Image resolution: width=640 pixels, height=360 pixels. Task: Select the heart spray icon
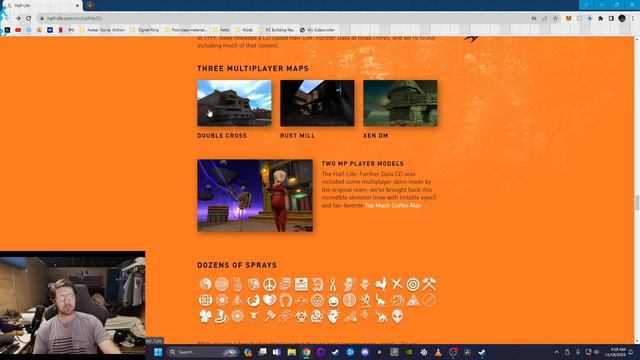tap(269, 300)
